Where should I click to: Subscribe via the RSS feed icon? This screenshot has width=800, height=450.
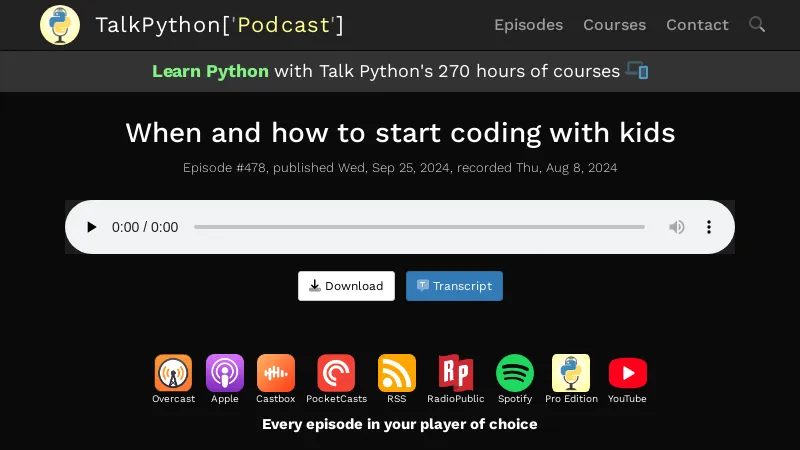pos(397,374)
